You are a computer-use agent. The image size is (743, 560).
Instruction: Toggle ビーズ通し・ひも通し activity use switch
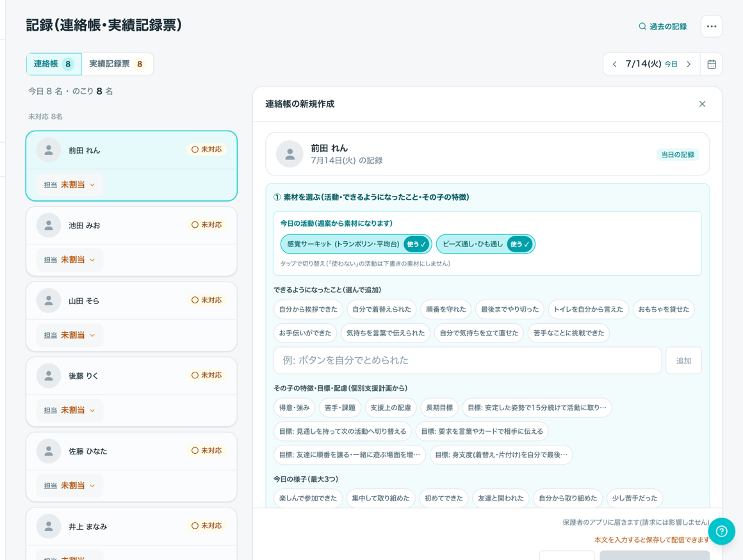(x=520, y=244)
